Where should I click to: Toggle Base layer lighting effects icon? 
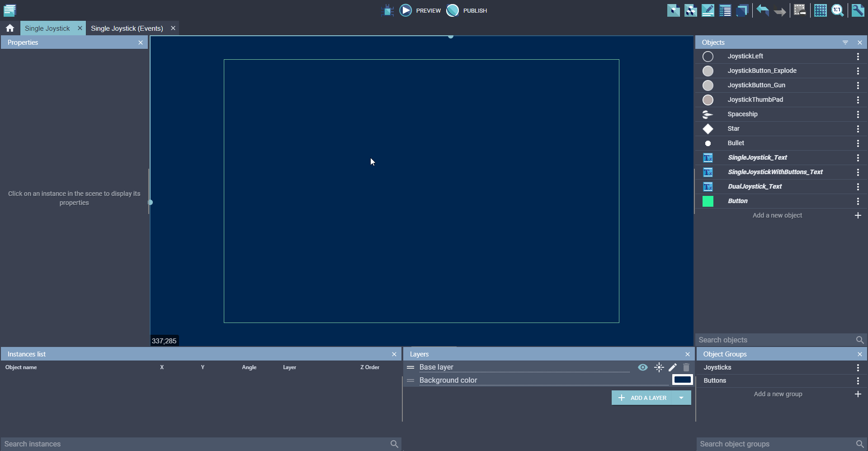point(659,367)
